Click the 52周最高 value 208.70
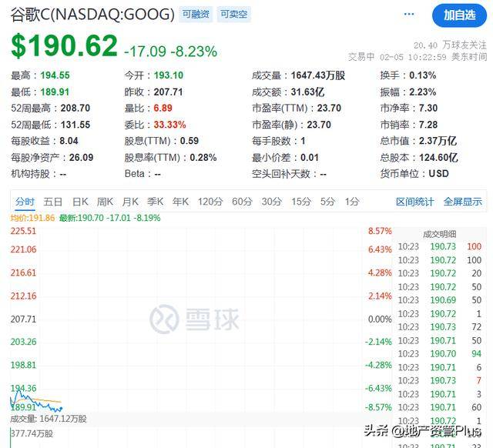Screen dimensions: 493x448 tap(75, 109)
